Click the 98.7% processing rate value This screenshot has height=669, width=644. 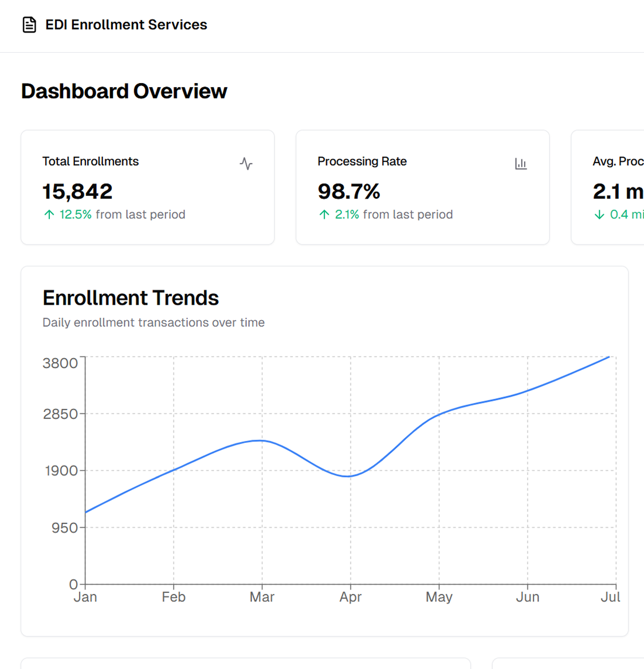(349, 191)
